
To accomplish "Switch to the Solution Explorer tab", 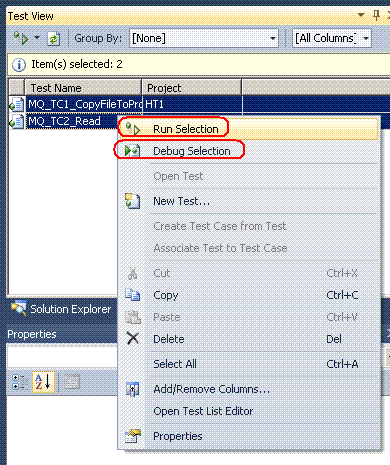I will [62, 309].
